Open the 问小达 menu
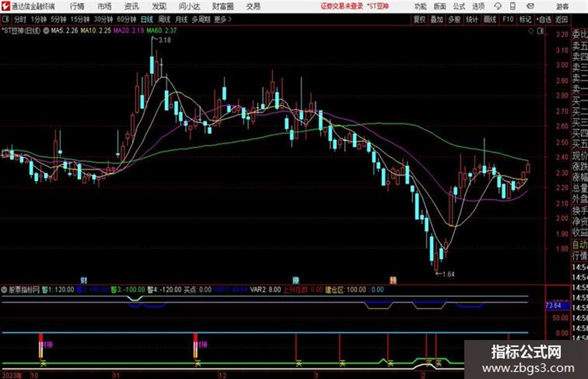The width and height of the screenshot is (588, 379). [189, 6]
